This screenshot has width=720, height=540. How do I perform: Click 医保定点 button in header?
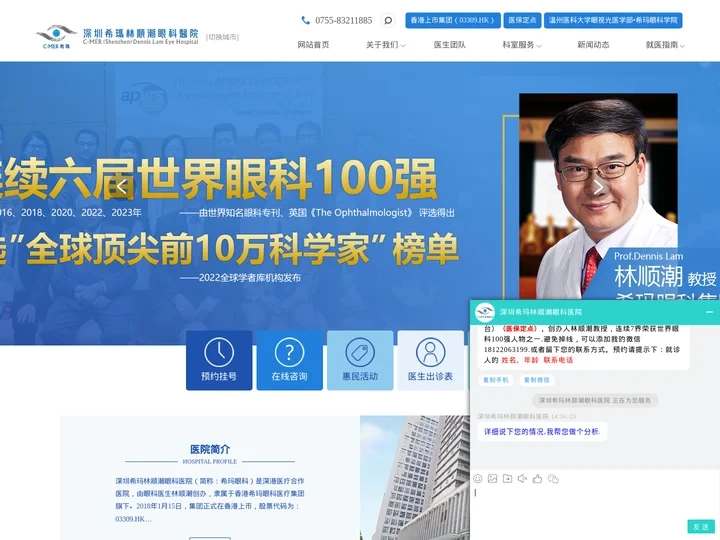coord(522,20)
